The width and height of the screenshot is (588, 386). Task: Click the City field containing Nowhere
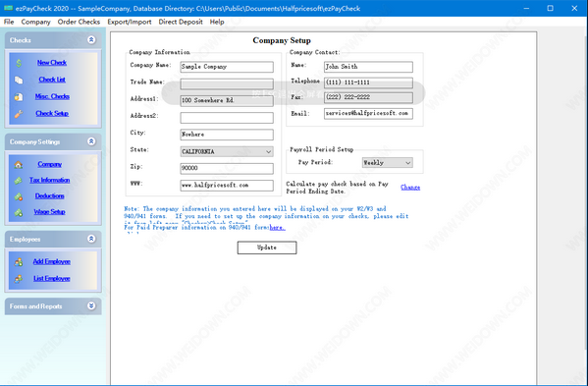click(227, 135)
